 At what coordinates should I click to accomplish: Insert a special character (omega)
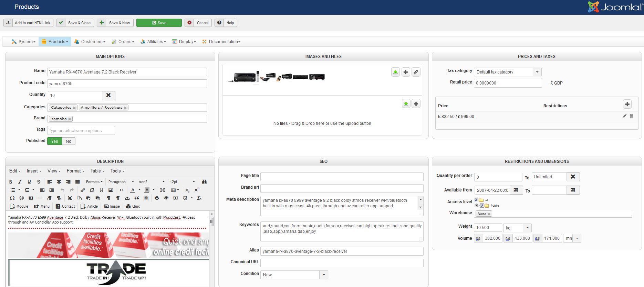click(x=12, y=198)
